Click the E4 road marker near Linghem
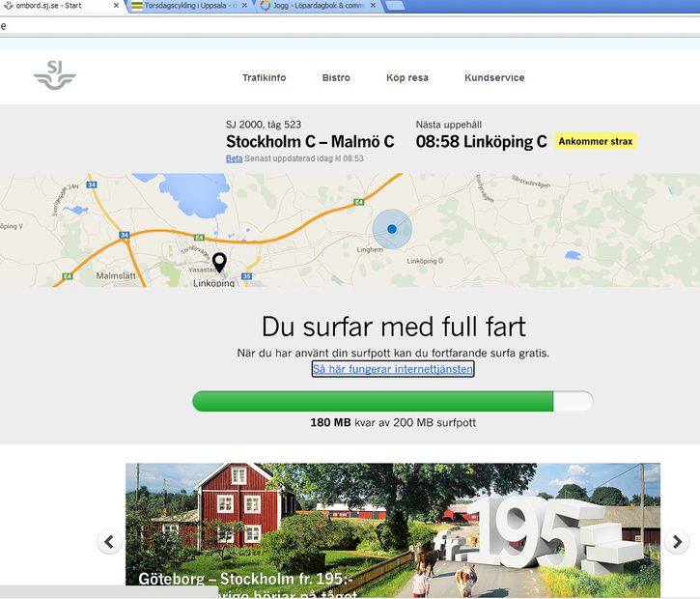This screenshot has width=700, height=599. 358,202
